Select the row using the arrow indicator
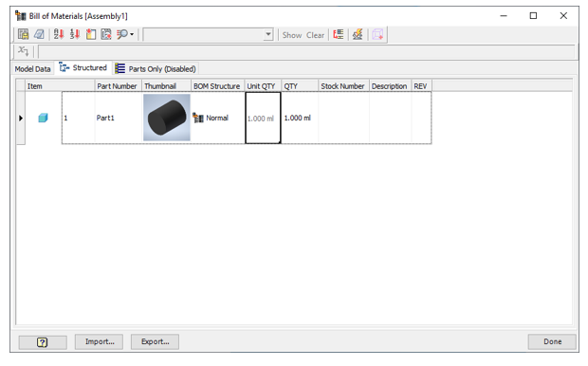 (21, 119)
